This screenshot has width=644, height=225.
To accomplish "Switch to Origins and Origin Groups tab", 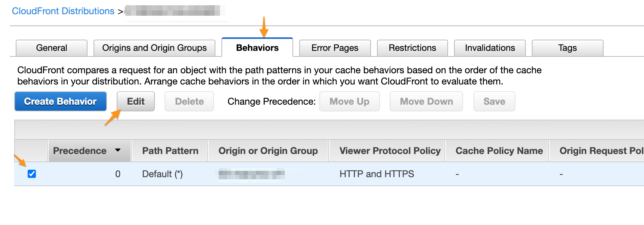I will pyautogui.click(x=154, y=48).
